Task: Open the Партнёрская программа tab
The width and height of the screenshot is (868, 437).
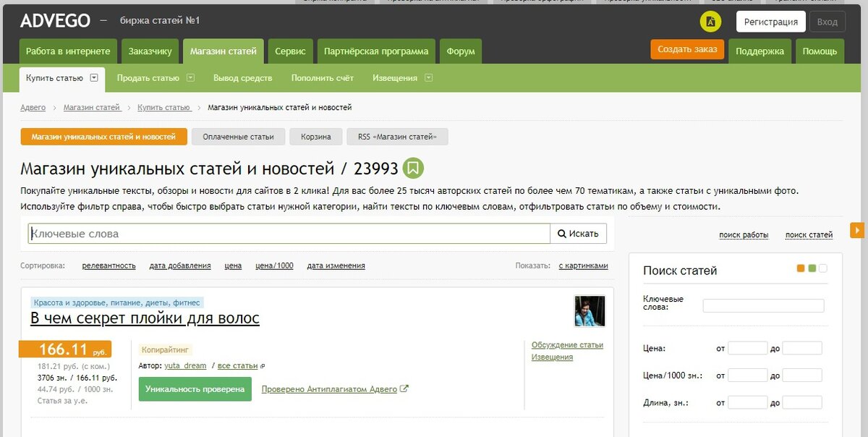Action: (x=376, y=51)
